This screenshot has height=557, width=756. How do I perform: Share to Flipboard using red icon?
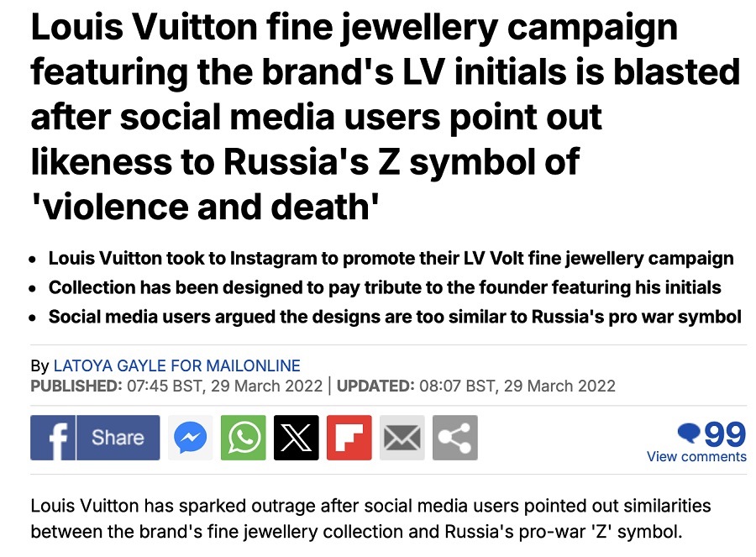[349, 438]
